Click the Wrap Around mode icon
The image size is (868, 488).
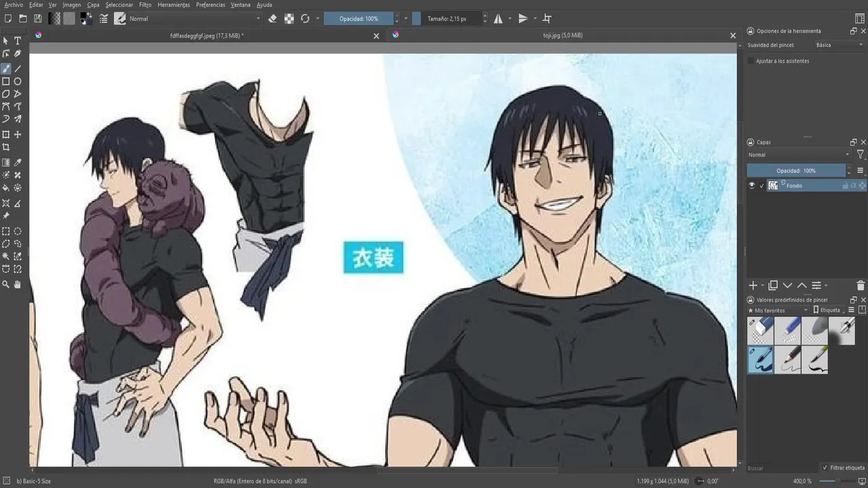[547, 18]
